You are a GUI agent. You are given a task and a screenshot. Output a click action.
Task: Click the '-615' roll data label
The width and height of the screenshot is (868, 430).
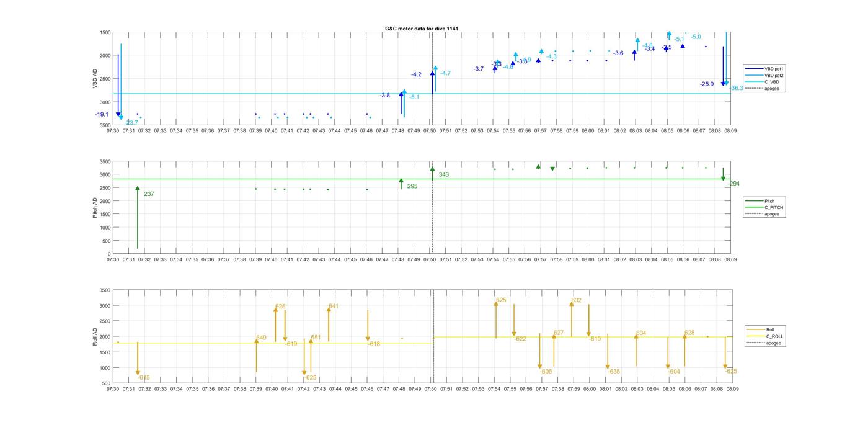144,377
